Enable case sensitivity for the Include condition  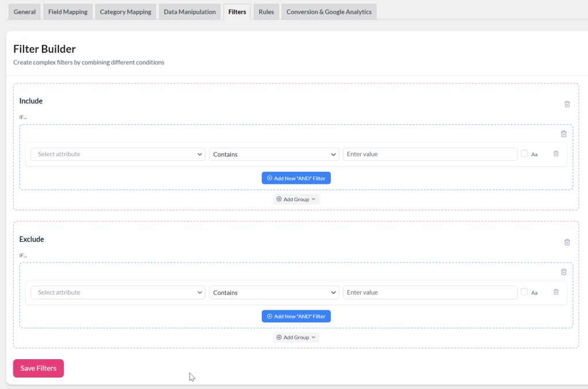tap(524, 153)
